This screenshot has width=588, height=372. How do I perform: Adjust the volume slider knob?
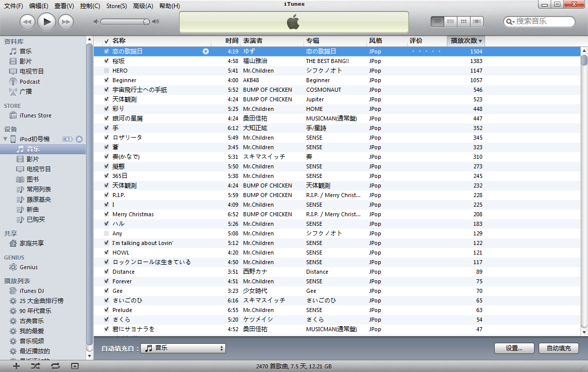click(146, 22)
